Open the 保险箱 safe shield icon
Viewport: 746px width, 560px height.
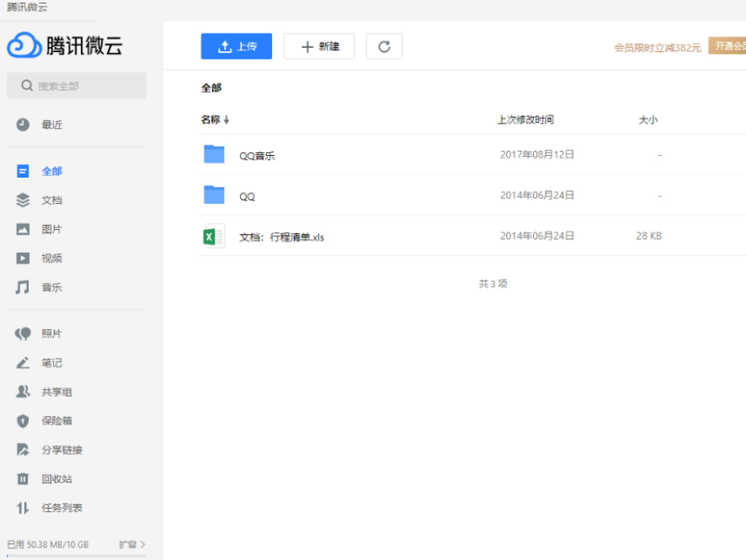click(23, 420)
